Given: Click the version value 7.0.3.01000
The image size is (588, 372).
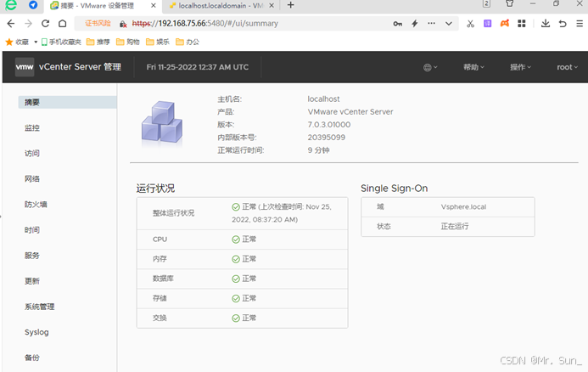Looking at the screenshot, I should 329,125.
